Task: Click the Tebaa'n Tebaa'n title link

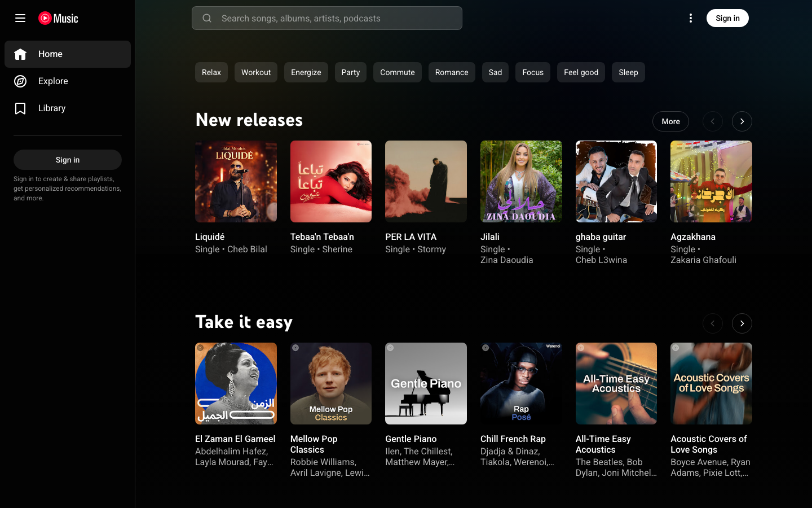Action: point(322,237)
